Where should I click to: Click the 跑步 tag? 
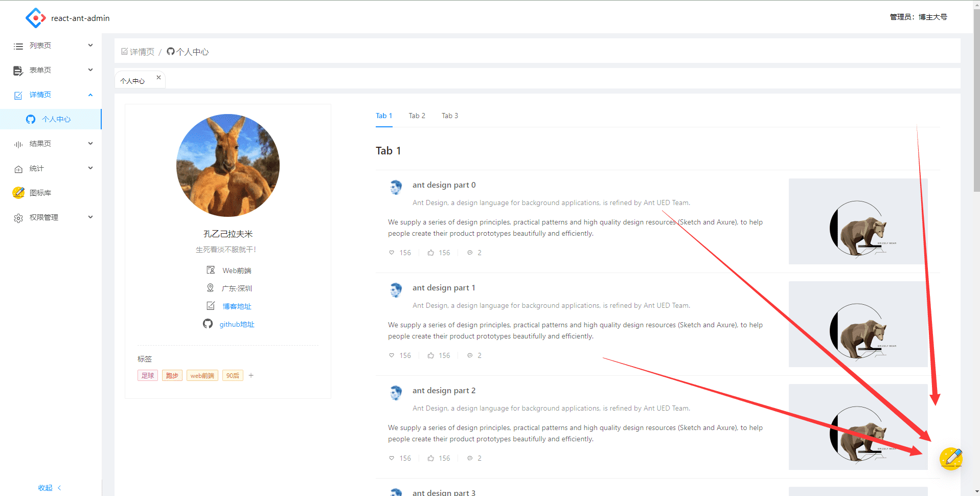tap(172, 375)
